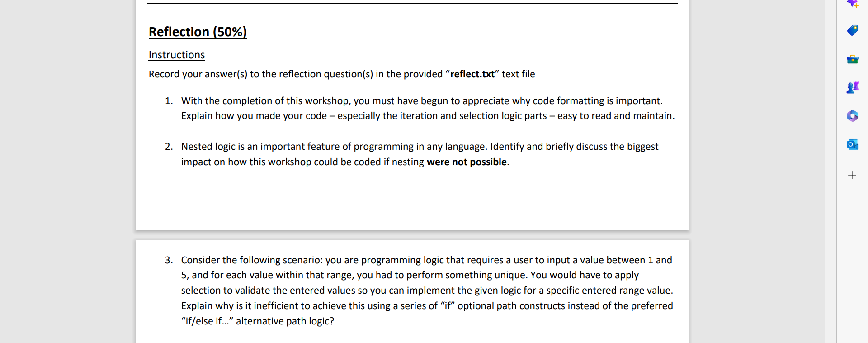Select the bold phrase "were not possible"
868x343 pixels.
pyautogui.click(x=467, y=162)
